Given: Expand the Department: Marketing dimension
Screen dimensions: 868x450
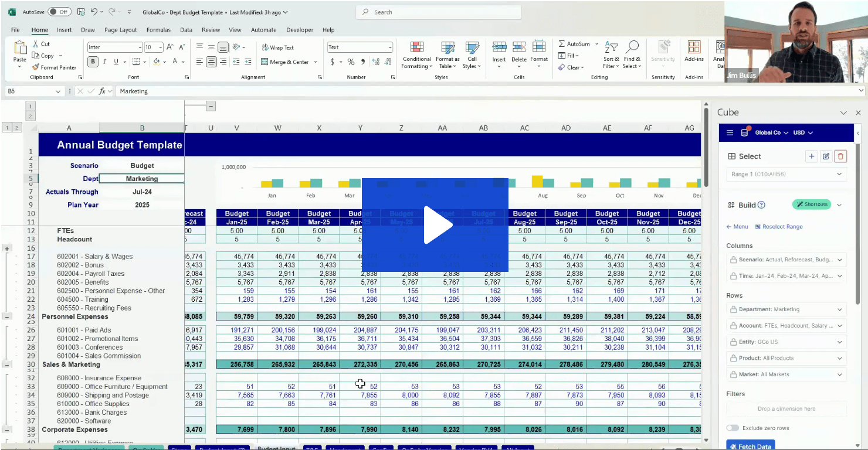Looking at the screenshot, I should (x=840, y=309).
